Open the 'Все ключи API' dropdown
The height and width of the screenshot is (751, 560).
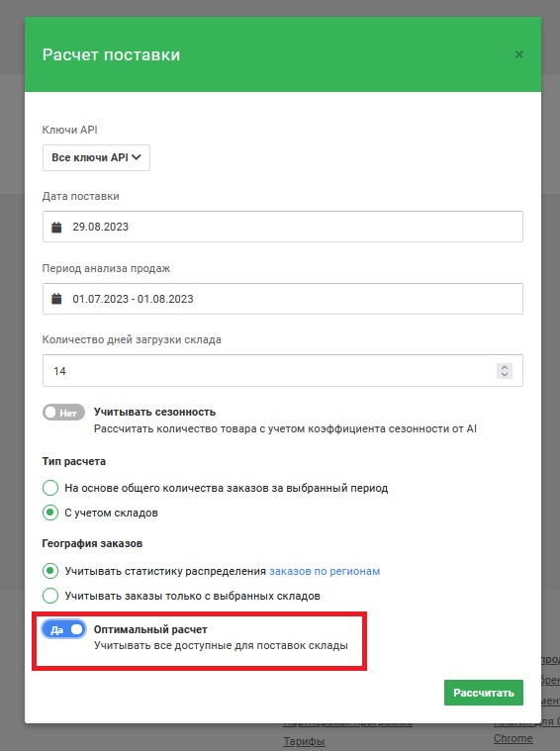tap(96, 157)
